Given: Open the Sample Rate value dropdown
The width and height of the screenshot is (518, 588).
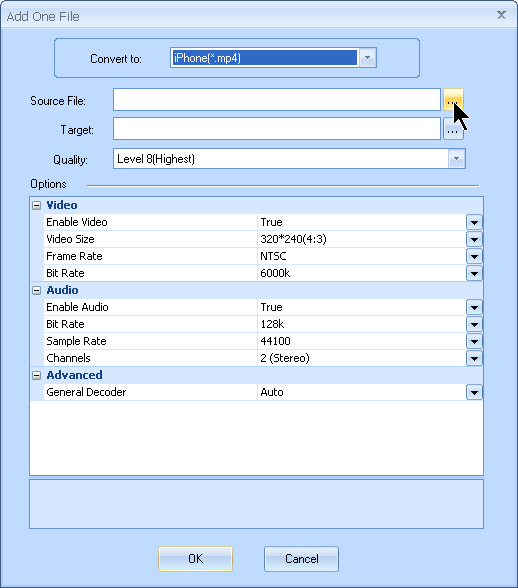Looking at the screenshot, I should click(x=474, y=341).
